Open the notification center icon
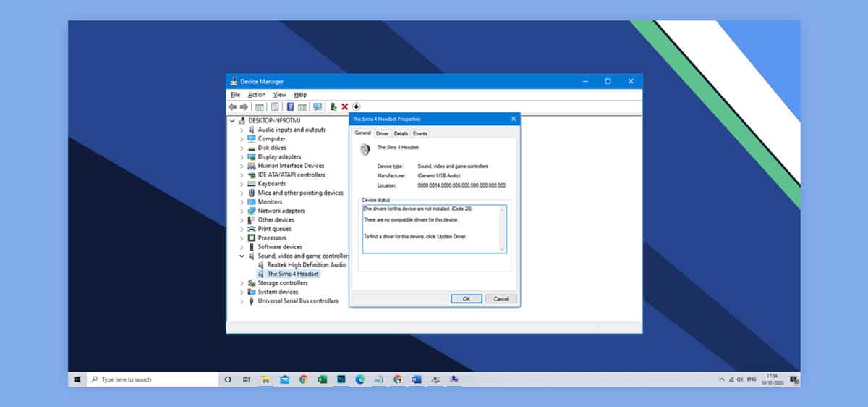Image resolution: width=868 pixels, height=407 pixels. click(793, 379)
